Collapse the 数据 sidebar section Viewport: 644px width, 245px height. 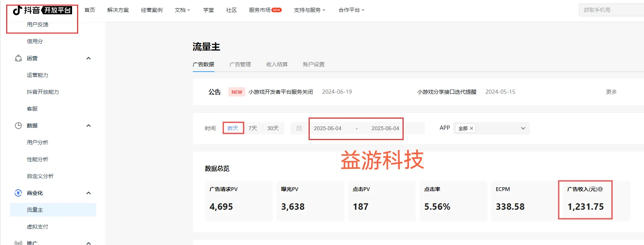click(89, 126)
